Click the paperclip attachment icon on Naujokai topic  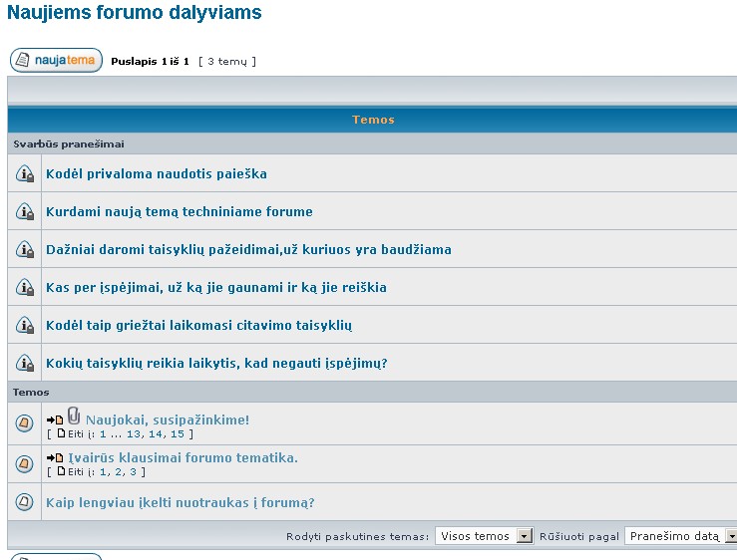[x=74, y=419]
